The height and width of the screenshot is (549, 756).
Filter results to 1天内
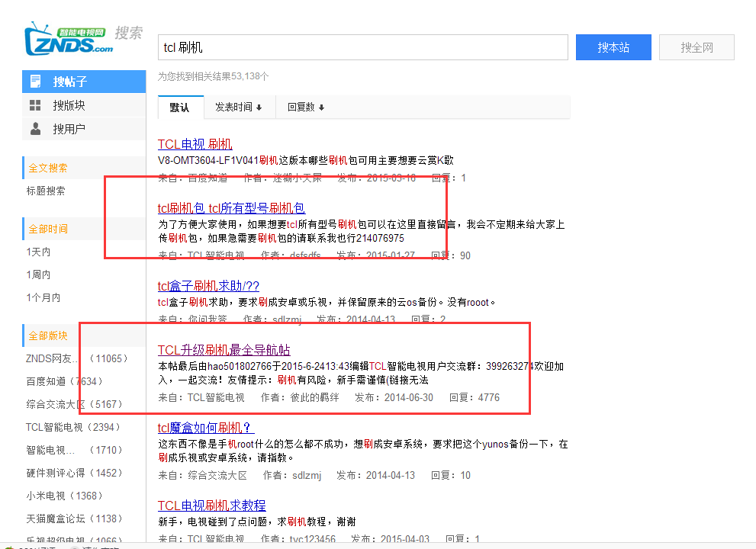coord(39,252)
